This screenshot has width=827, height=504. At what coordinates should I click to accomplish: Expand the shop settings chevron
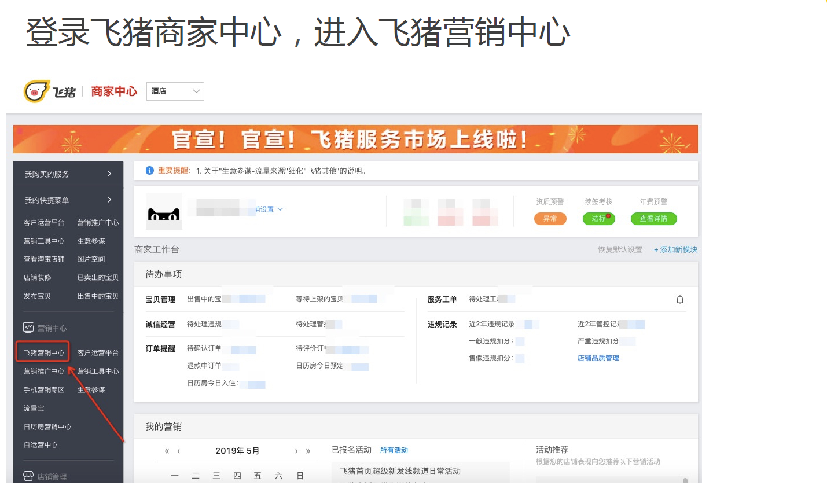280,209
